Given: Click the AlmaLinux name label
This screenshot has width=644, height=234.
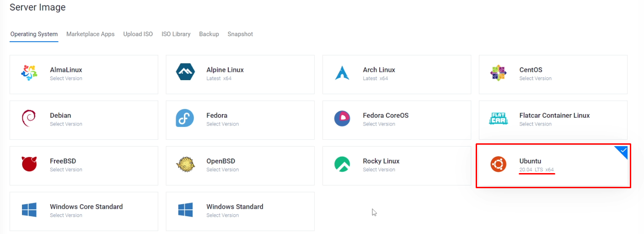Looking at the screenshot, I should [66, 70].
